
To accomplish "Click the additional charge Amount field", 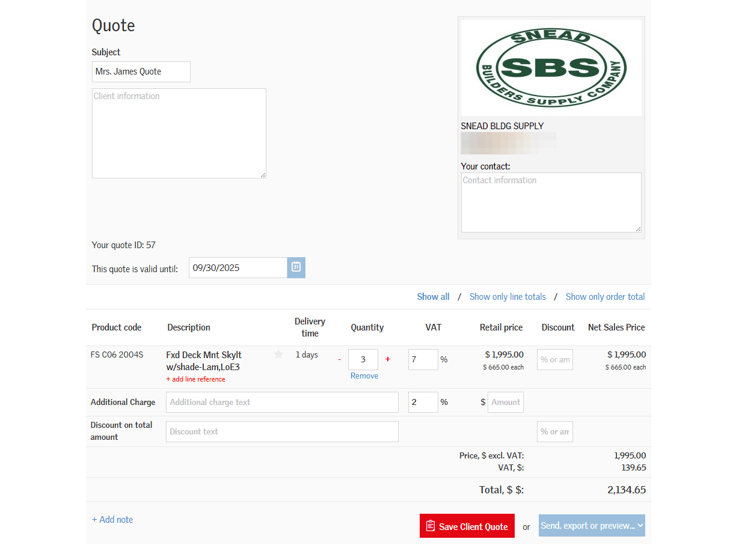I will coord(506,403).
